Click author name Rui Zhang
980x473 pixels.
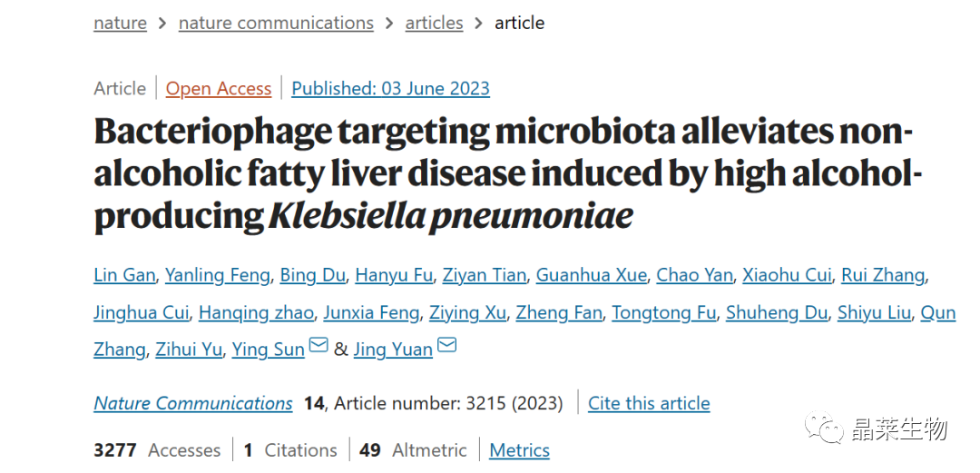tap(883, 275)
